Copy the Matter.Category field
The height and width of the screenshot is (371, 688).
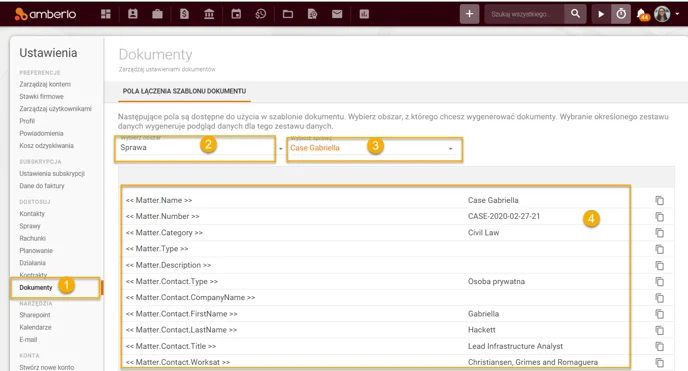coord(659,233)
